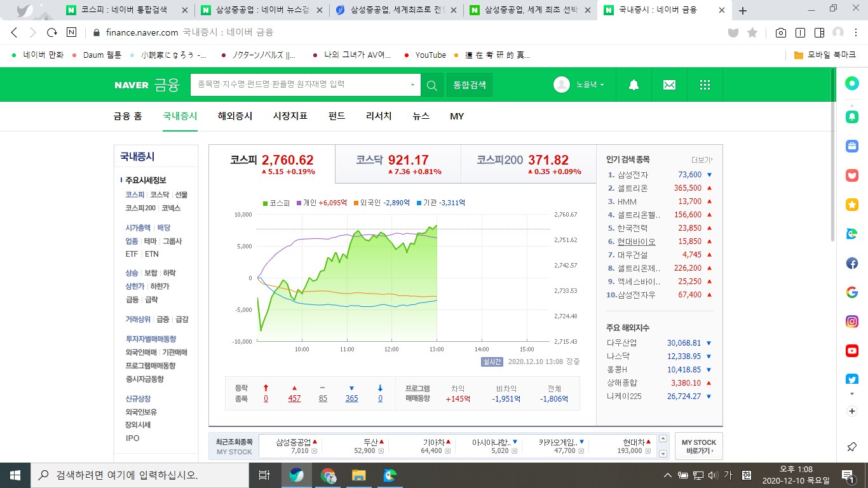Switch to the 삼성중공업 뉴스 browser tab
The width and height of the screenshot is (868, 488).
[x=262, y=11]
